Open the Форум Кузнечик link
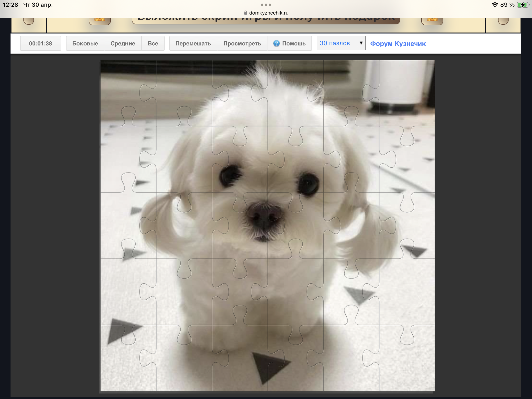 tap(398, 44)
